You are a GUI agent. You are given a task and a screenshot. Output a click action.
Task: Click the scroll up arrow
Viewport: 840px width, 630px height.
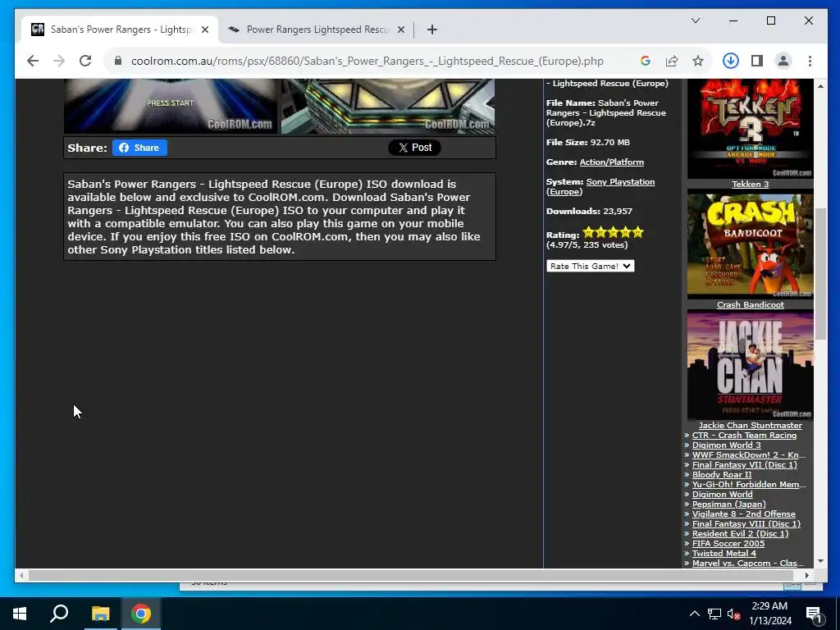click(x=820, y=85)
